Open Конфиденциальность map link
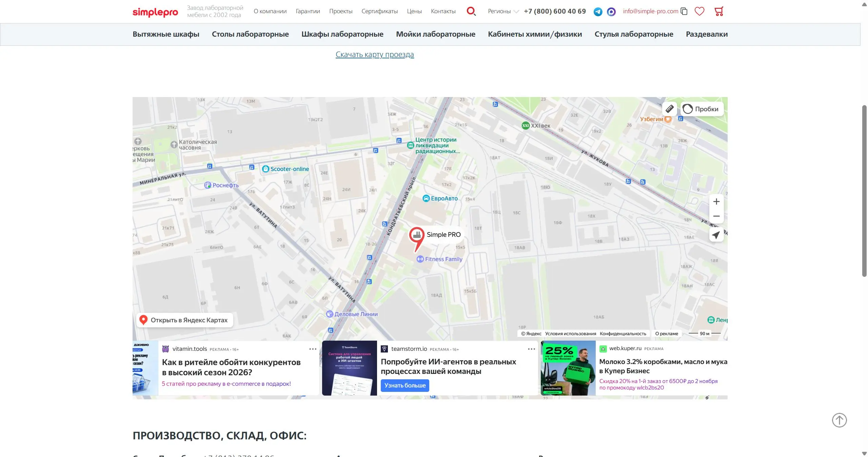The image size is (868, 457). pos(623,334)
